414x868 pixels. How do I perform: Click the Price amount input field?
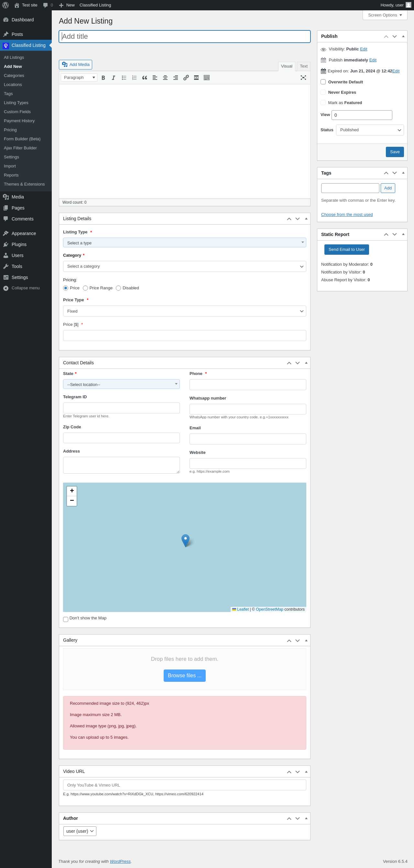(184, 336)
